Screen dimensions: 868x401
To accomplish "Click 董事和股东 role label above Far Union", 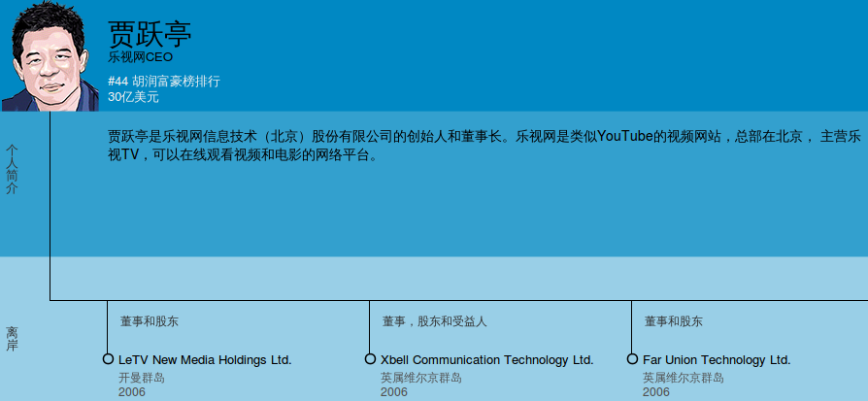I will tap(673, 321).
